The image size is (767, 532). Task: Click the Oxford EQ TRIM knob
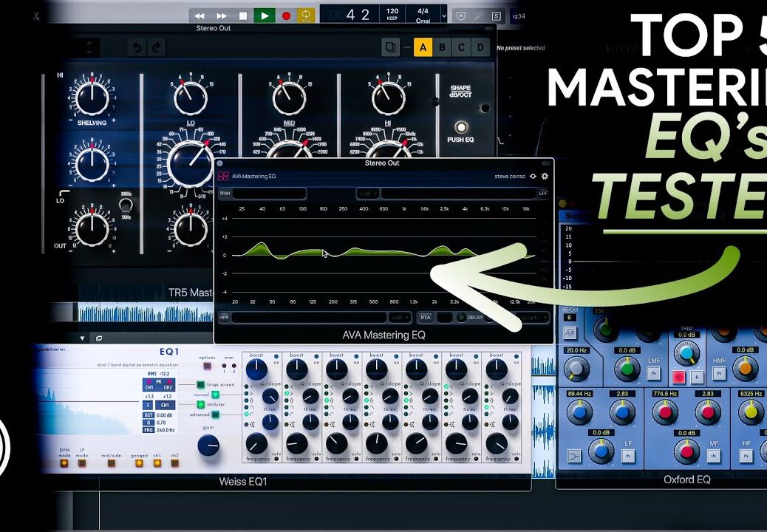(686, 353)
